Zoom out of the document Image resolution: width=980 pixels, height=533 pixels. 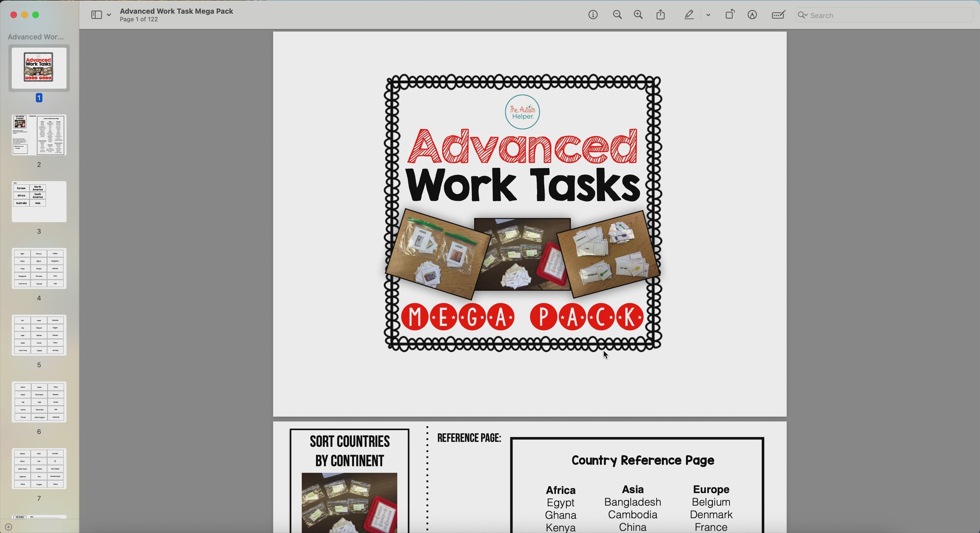click(x=617, y=15)
